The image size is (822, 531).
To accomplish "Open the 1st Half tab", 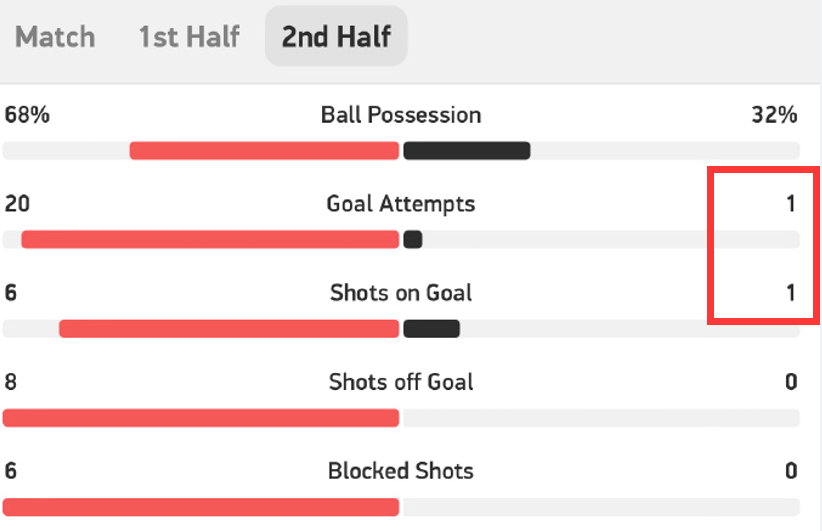I will click(x=189, y=37).
